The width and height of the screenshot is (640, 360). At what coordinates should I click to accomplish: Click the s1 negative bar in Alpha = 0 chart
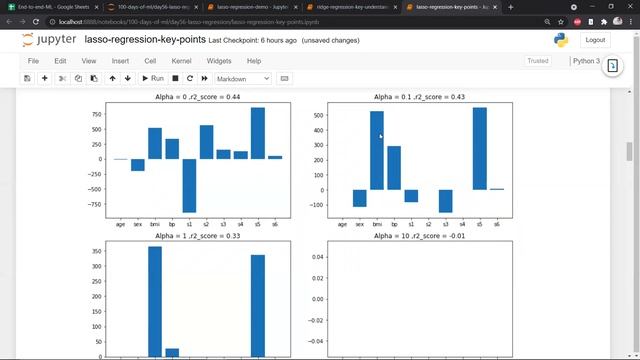click(189, 186)
